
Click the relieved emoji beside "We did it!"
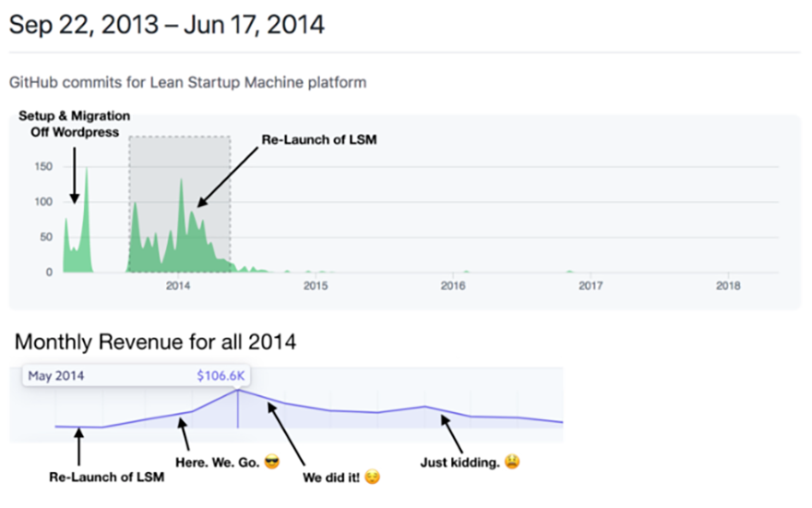point(373,478)
